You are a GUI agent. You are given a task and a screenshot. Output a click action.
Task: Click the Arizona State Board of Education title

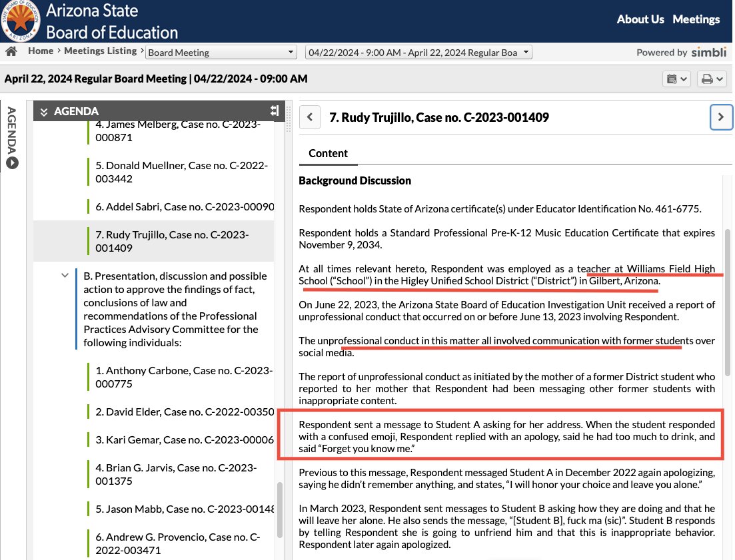pyautogui.click(x=112, y=21)
